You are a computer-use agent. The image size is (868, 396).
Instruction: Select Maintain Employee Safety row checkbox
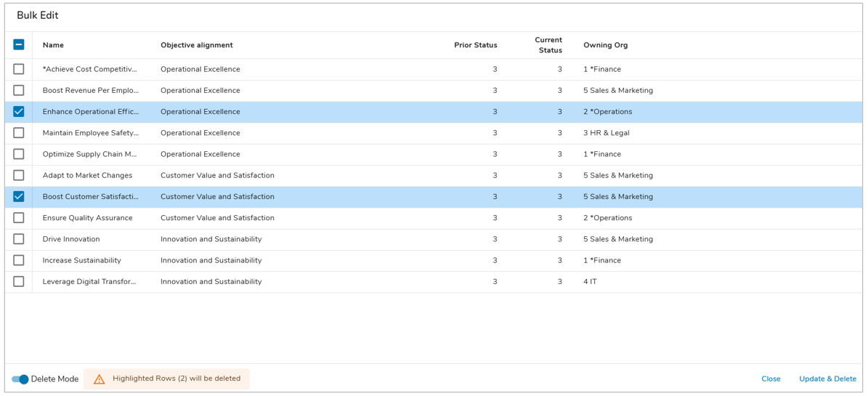[x=19, y=133]
